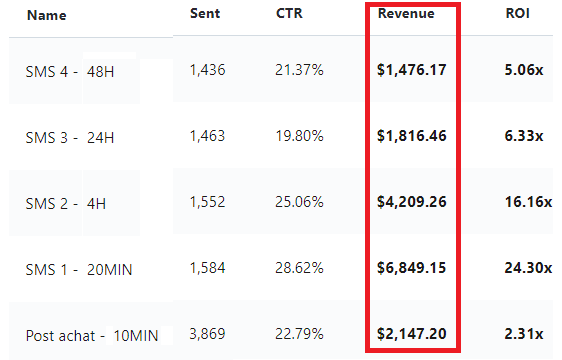
Task: Click the ROI column header
Action: (x=518, y=14)
